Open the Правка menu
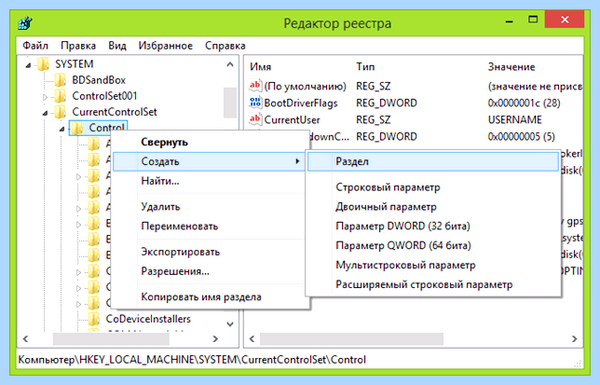The height and width of the screenshot is (385, 600). pos(78,46)
